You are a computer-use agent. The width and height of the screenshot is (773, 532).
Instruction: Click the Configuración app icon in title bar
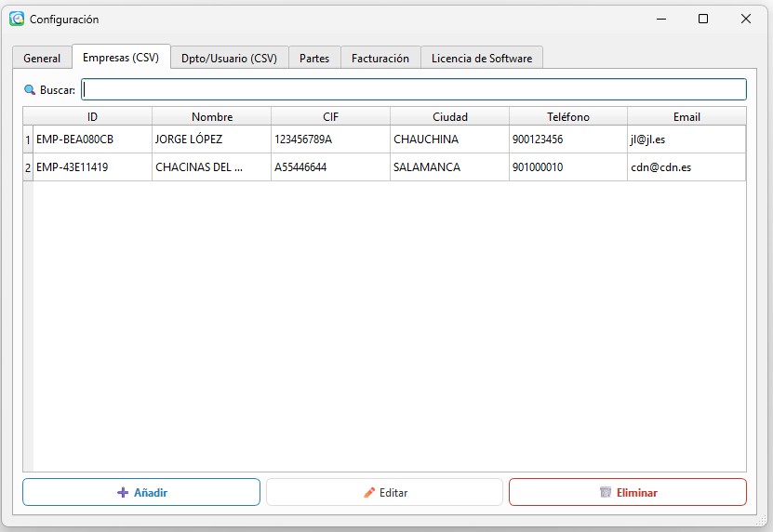[x=17, y=19]
